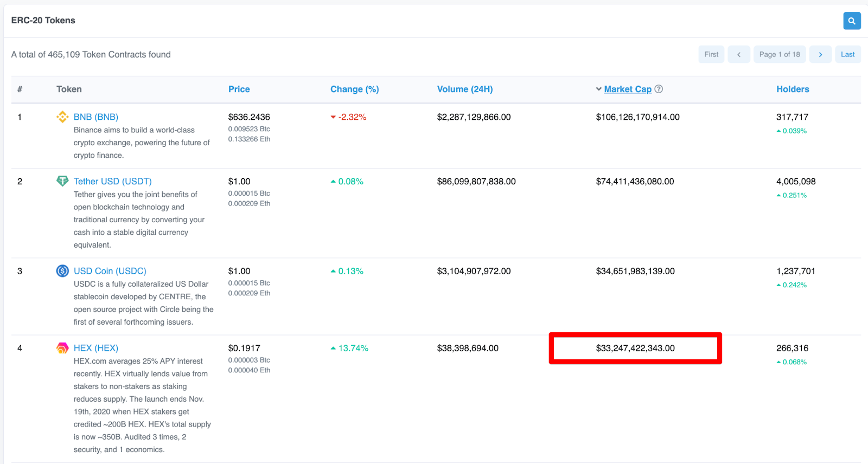
Task: Sort table by Price column header
Action: [x=239, y=89]
